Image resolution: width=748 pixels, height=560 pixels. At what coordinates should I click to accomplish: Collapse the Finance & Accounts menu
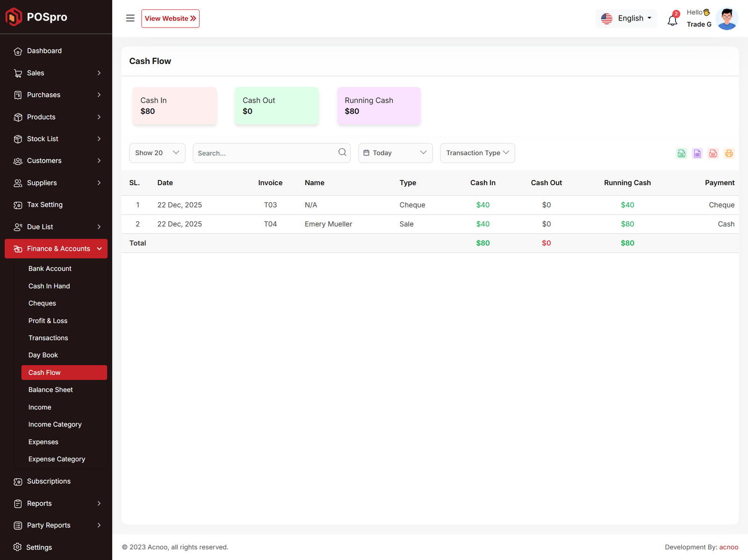(x=56, y=249)
